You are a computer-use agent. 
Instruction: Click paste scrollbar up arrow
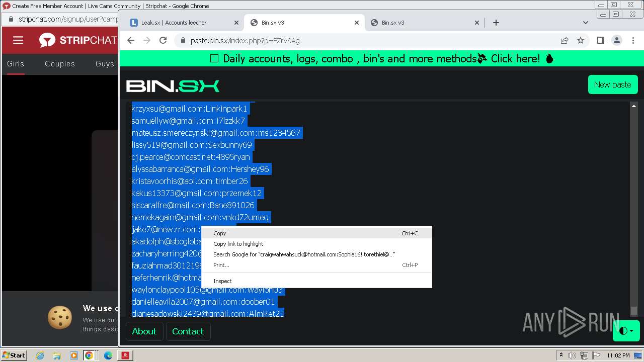point(634,106)
